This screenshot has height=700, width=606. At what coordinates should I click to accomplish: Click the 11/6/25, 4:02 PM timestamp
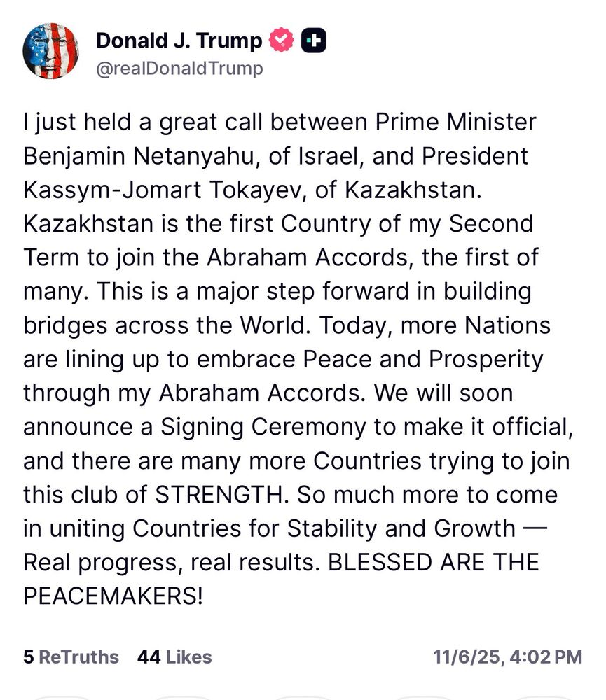click(508, 657)
